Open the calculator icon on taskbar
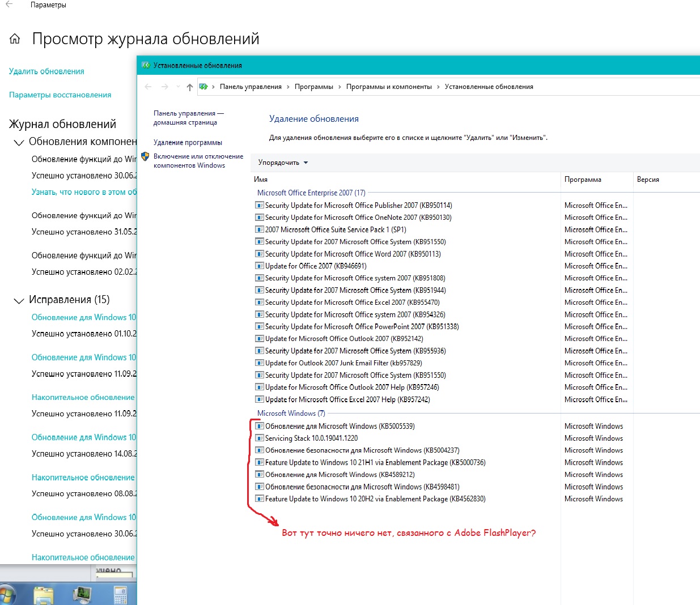The height and width of the screenshot is (605, 700). click(x=121, y=596)
